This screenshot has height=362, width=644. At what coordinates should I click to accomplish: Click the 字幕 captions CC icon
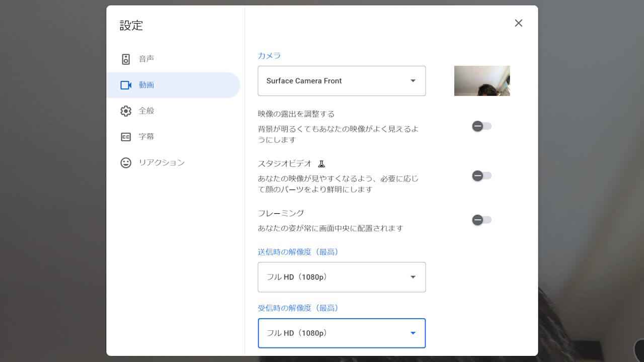click(x=126, y=136)
